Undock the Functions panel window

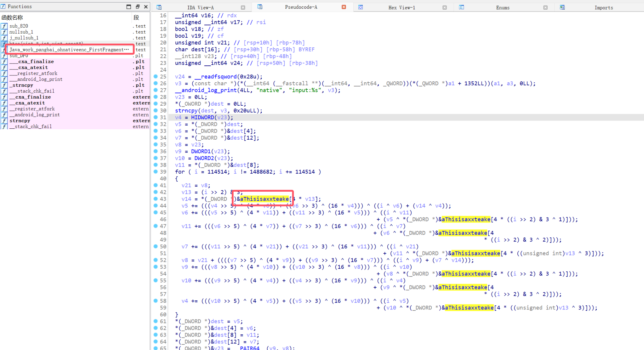pyautogui.click(x=138, y=7)
